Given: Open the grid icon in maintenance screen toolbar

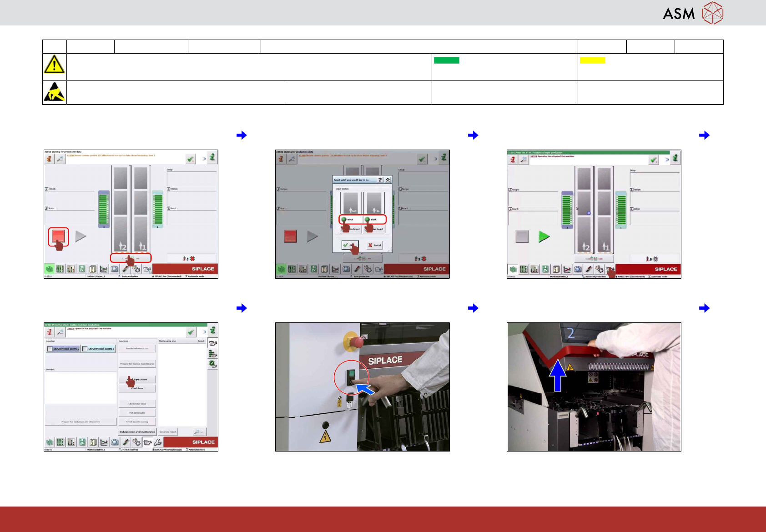Looking at the screenshot, I should pos(60,442).
